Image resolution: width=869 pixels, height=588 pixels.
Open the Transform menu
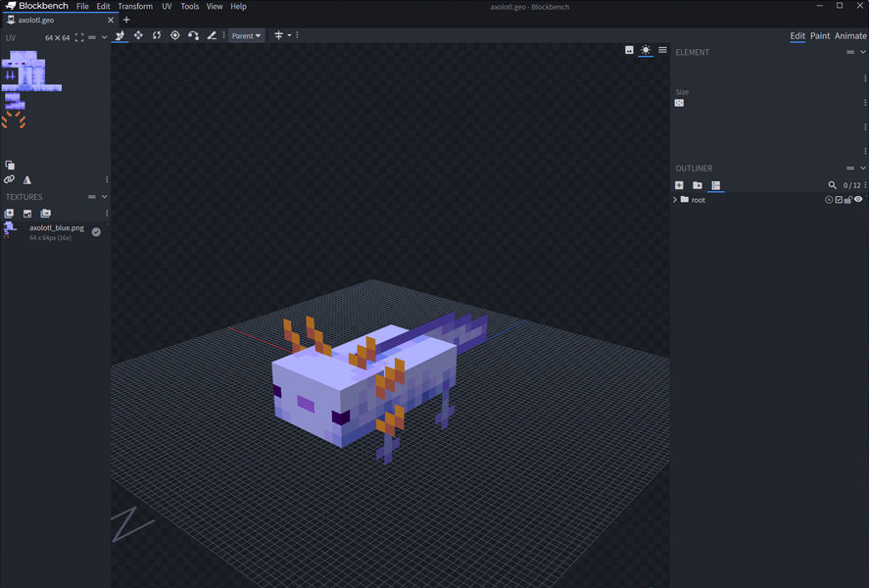point(135,6)
